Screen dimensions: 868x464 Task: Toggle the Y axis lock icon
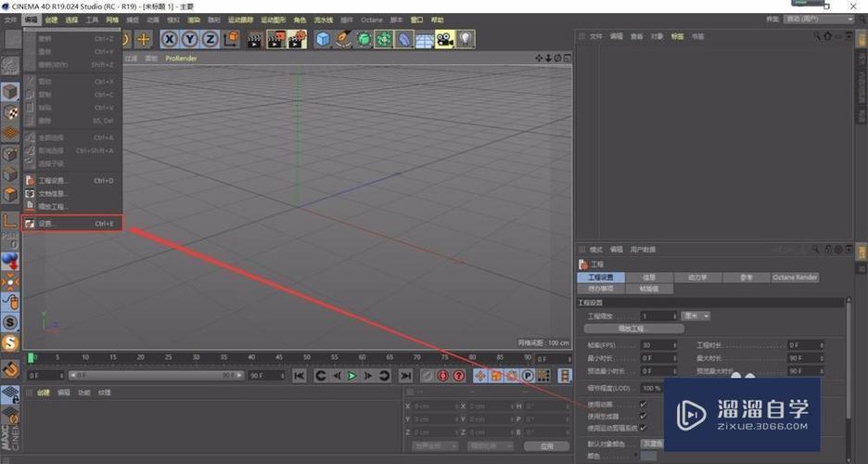[190, 39]
